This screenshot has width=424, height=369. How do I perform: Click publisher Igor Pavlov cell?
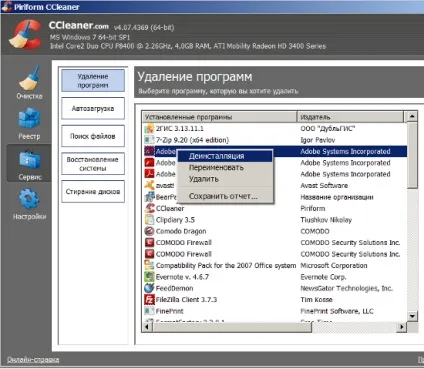point(318,140)
